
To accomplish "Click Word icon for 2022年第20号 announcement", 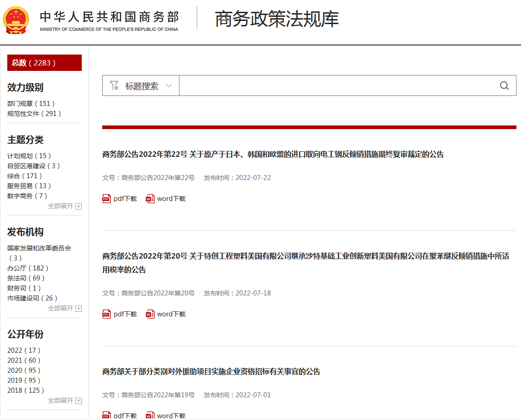I will click(150, 314).
